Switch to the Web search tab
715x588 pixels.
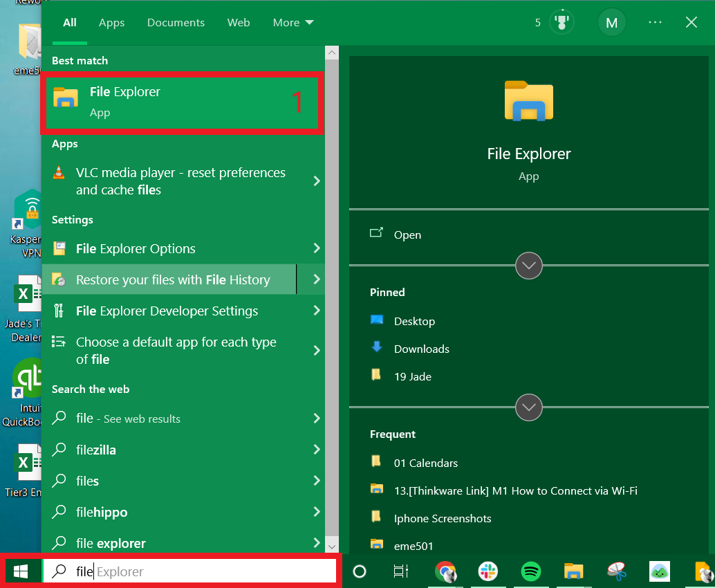click(x=239, y=22)
